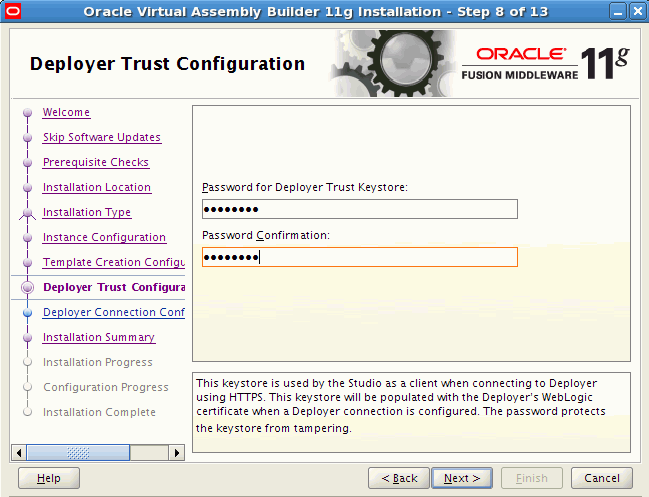Open Template Creation Configuration step
The width and height of the screenshot is (649, 497).
[114, 262]
